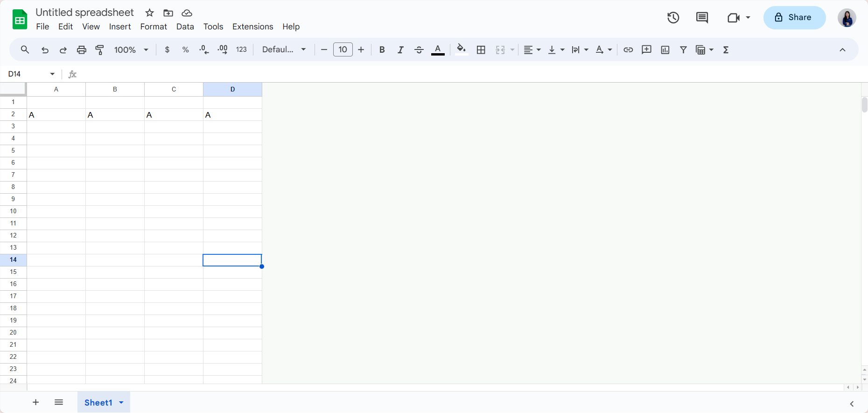Open the fill color picker

coord(462,49)
